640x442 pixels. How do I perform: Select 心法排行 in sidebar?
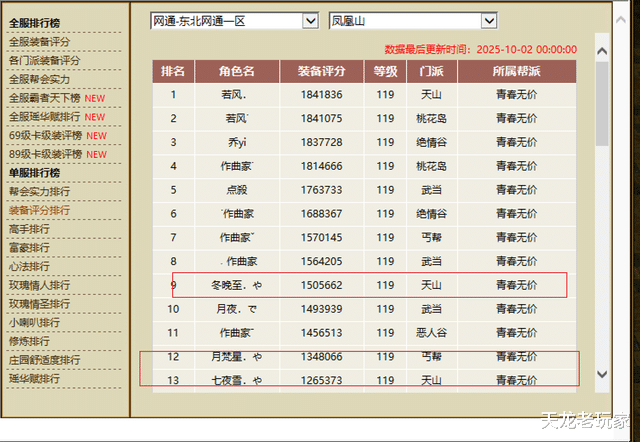29,267
